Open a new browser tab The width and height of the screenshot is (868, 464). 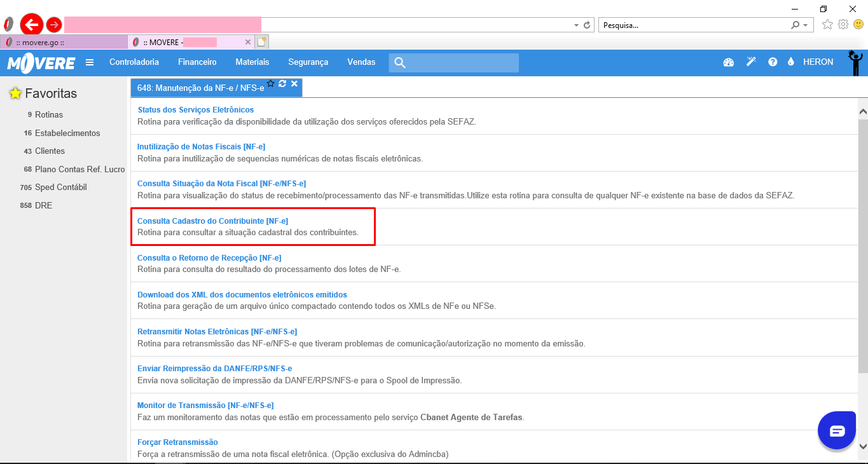262,42
